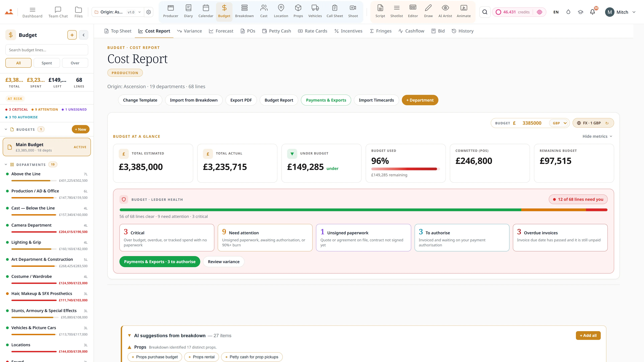Open project settings gear icon
Viewport: 644px width, 362px height.
coord(148,12)
